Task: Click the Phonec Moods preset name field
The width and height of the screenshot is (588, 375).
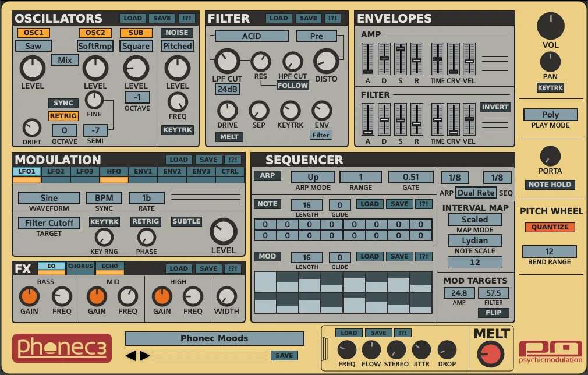Action: coord(214,338)
